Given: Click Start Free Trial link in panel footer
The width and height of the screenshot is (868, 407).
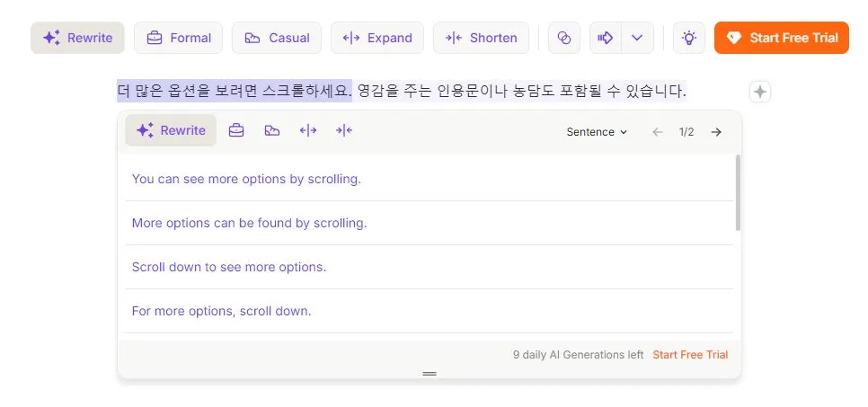Looking at the screenshot, I should click(690, 354).
